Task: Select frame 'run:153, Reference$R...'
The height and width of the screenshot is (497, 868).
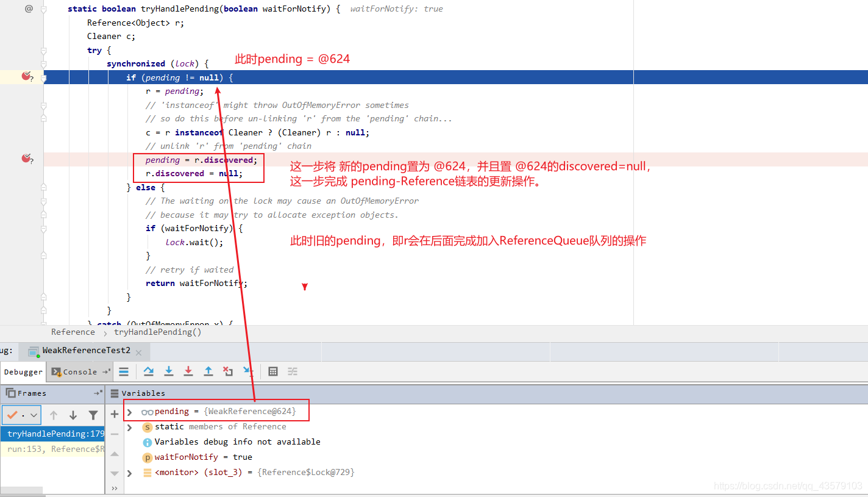Action: [52, 449]
